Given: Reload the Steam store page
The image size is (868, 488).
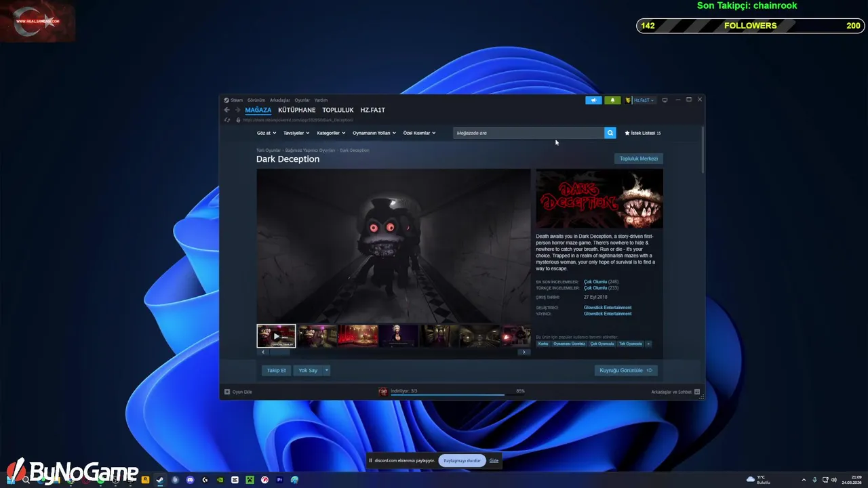Looking at the screenshot, I should click(227, 120).
